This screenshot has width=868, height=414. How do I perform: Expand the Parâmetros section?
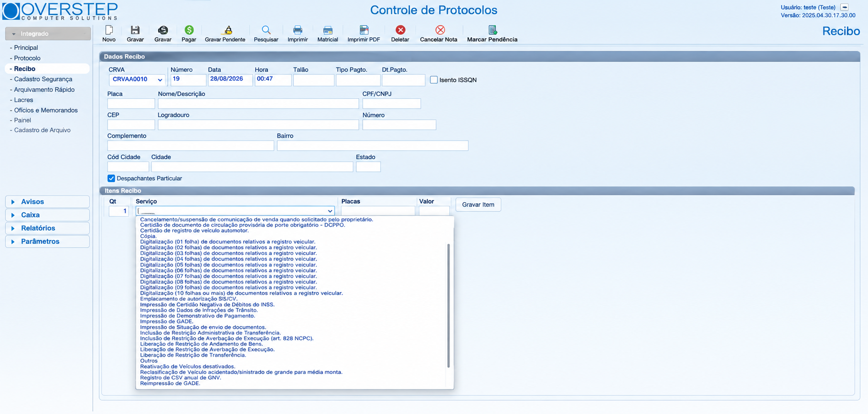(47, 241)
